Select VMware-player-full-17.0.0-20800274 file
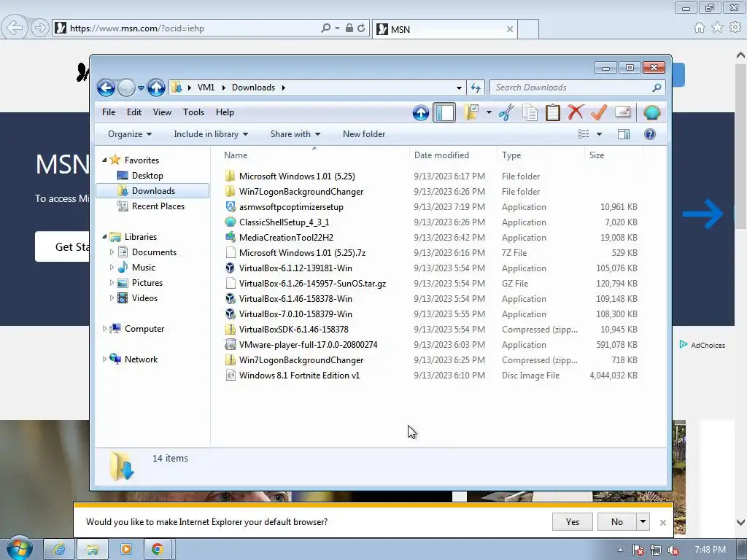747x560 pixels. [309, 345]
